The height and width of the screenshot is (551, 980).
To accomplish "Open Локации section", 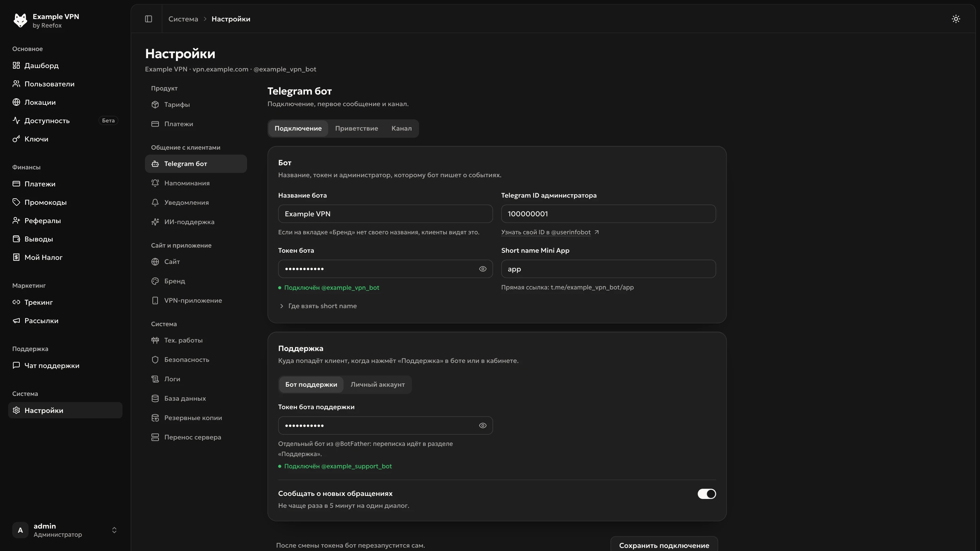I will pos(65,102).
